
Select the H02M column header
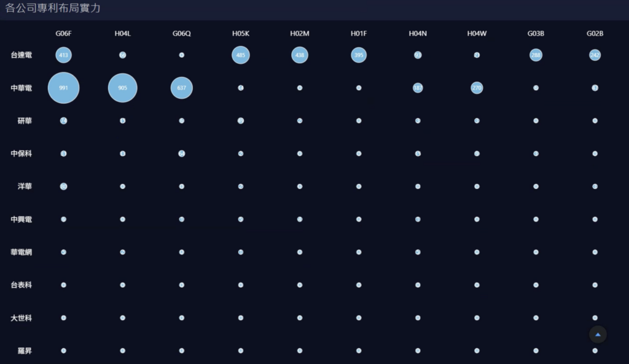coord(300,33)
